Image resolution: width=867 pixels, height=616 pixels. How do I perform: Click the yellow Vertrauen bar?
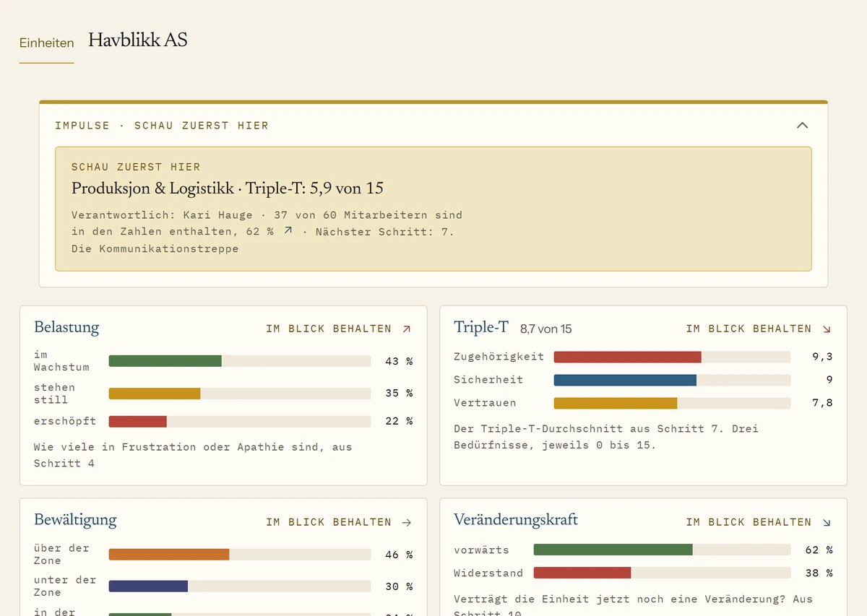coord(616,403)
